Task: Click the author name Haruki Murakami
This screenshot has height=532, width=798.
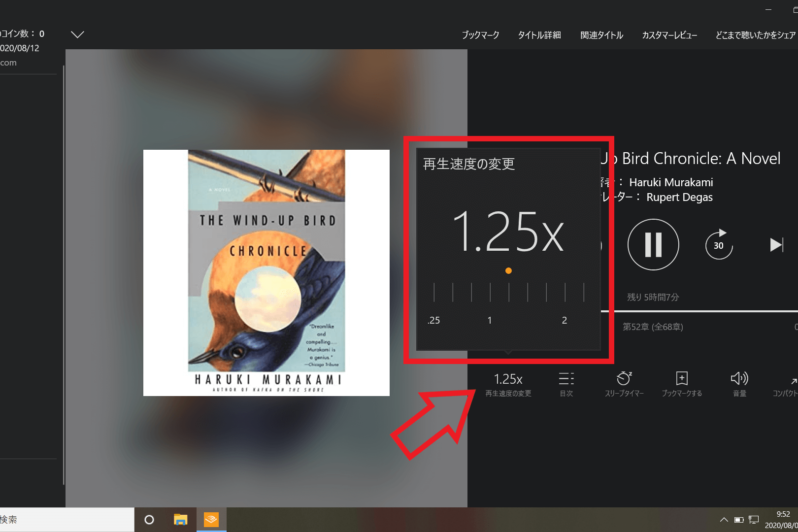Action: [x=671, y=182]
